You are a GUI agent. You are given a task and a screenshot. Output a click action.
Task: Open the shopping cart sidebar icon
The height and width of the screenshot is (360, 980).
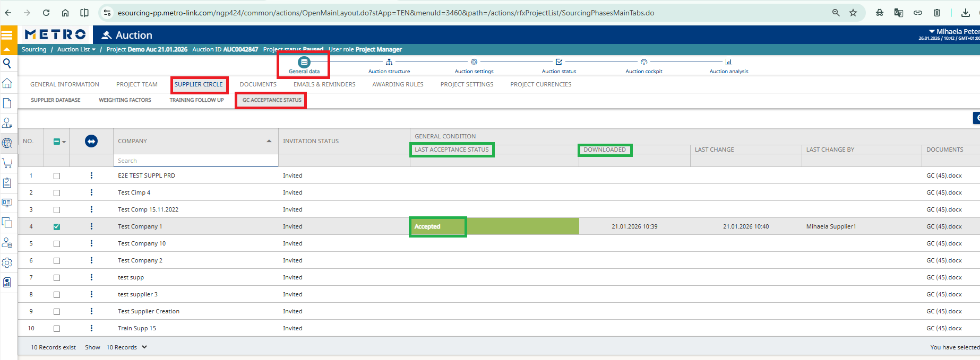point(7,163)
